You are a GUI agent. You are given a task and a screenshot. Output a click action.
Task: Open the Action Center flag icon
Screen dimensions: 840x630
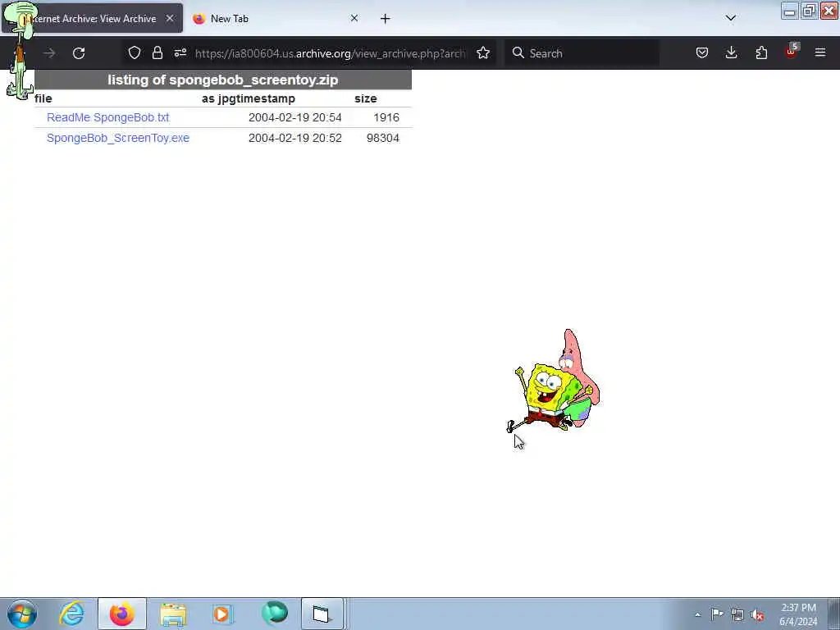pyautogui.click(x=717, y=614)
